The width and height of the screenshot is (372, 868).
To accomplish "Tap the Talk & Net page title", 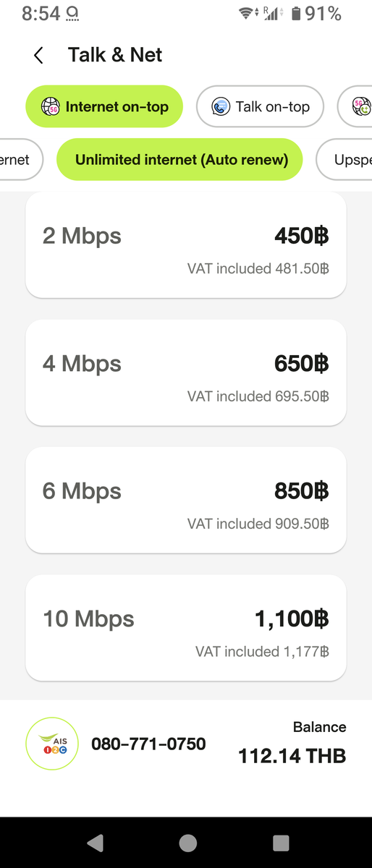I will [x=115, y=55].
